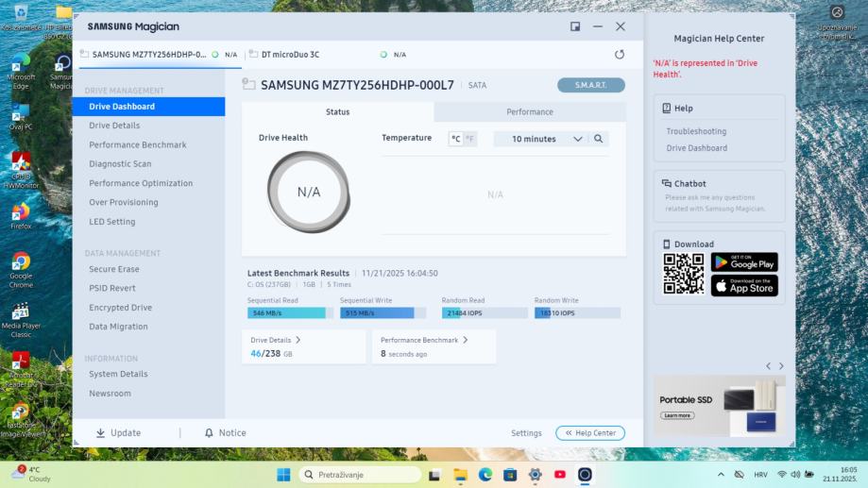The height and width of the screenshot is (488, 868).
Task: Open Data Migration sidebar item
Action: pyautogui.click(x=118, y=327)
